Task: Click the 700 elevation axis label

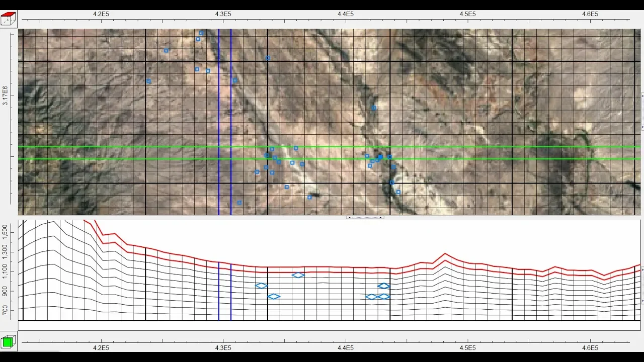Action: coord(5,310)
